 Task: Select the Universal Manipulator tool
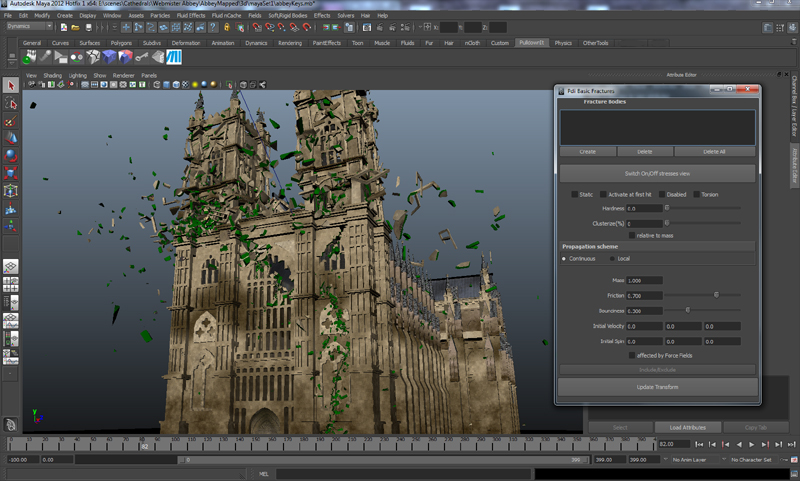11,191
